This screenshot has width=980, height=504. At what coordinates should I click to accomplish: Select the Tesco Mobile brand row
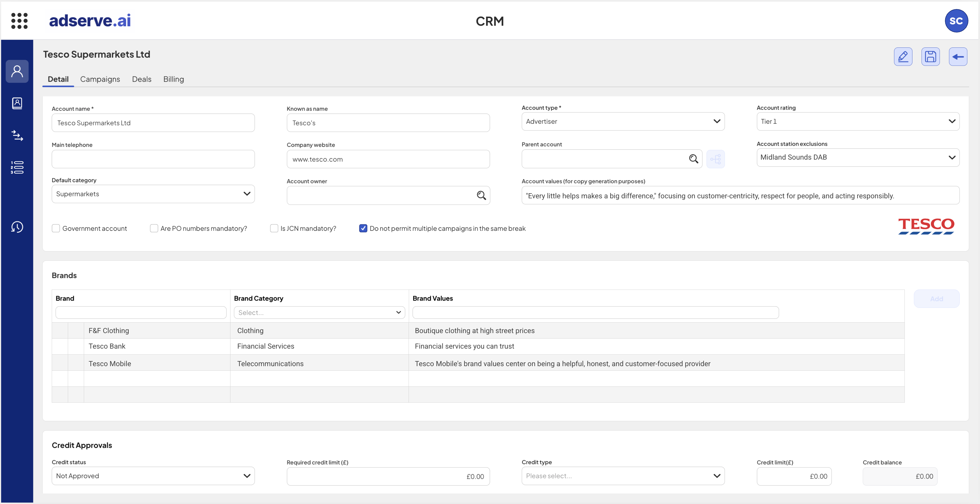click(x=478, y=363)
